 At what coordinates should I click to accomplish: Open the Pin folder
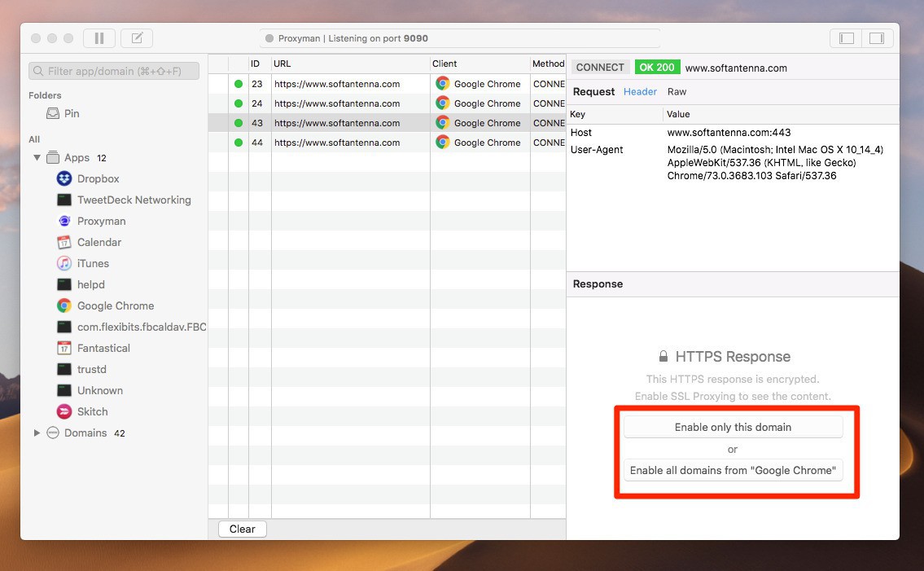72,113
